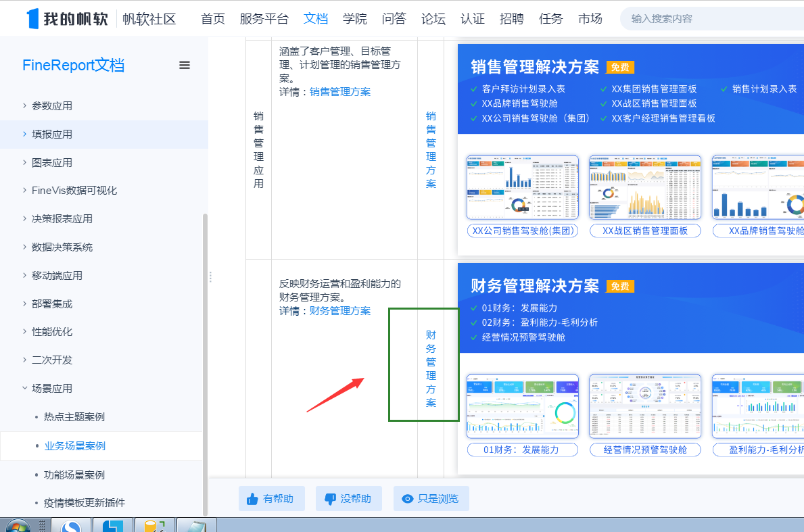Click 销售计划录入表 in the sales banner
Screen dimensions: 804x532
(765, 89)
